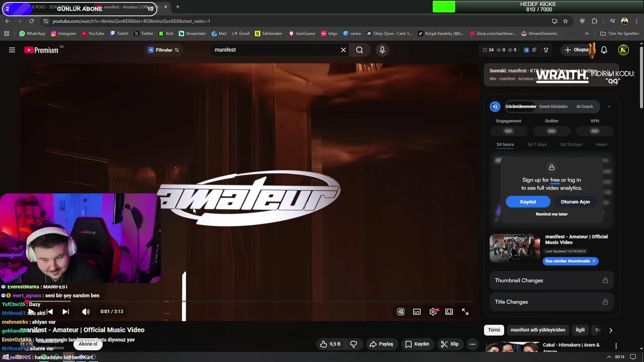Image resolution: width=644 pixels, height=362 pixels.
Task: Open the Filtreler filter button
Action: click(x=164, y=50)
